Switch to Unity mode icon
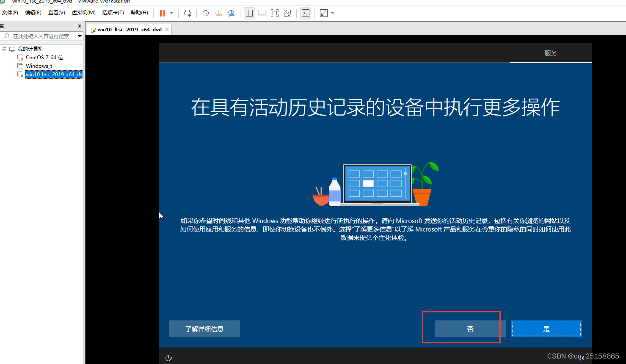Screen dimensions: 626x364 click(287, 13)
